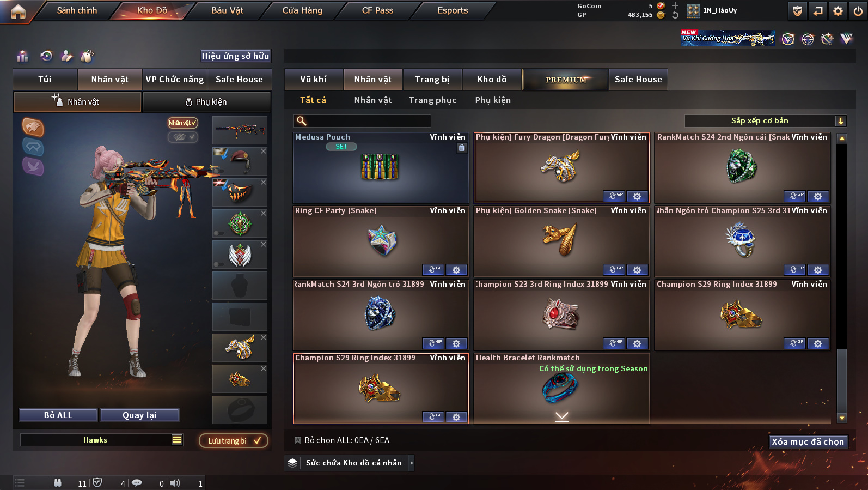Expand Sức chứa Kho đồ cá nhân arrow
The width and height of the screenshot is (868, 490).
pyautogui.click(x=411, y=463)
